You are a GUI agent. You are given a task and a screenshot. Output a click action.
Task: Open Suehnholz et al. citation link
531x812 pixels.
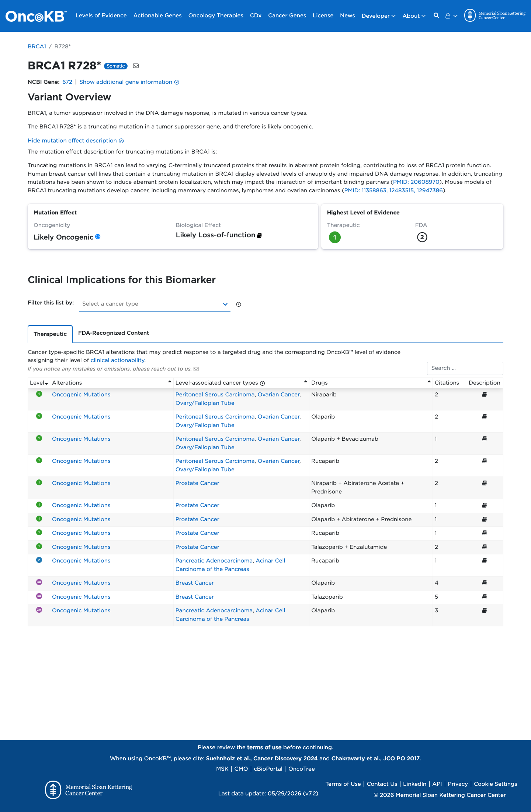(x=262, y=758)
